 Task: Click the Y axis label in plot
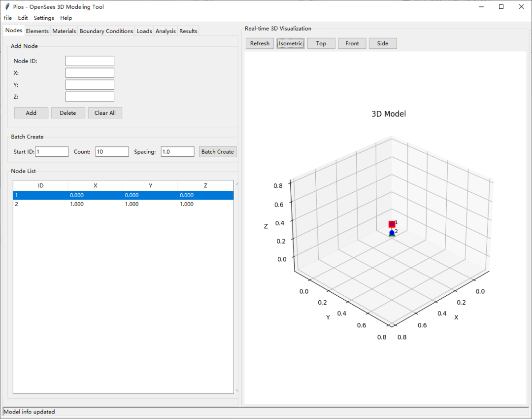pyautogui.click(x=328, y=317)
